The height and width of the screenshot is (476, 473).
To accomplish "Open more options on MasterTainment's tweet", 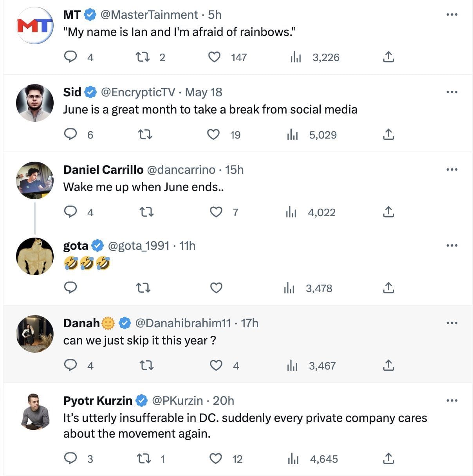I will tap(451, 14).
